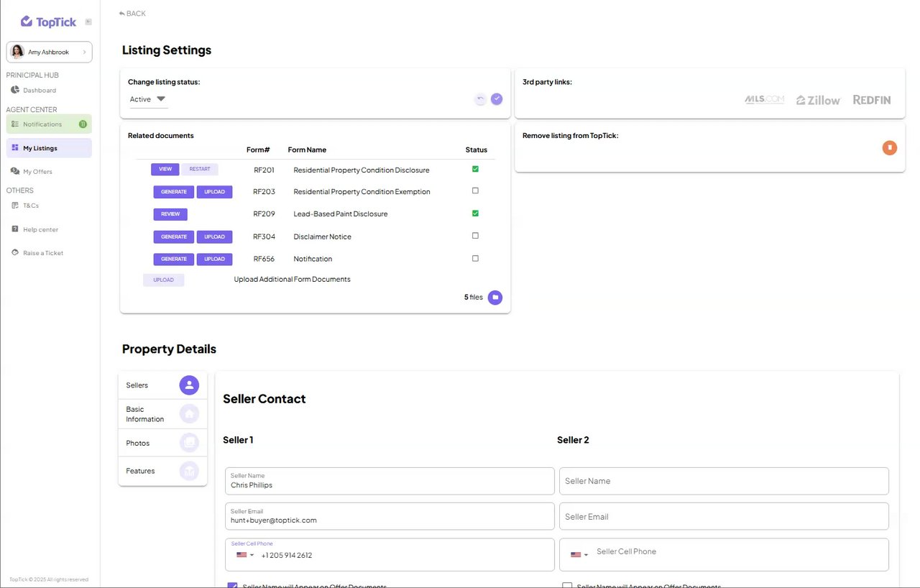920x588 pixels.
Task: Open the files folder icon button
Action: pyautogui.click(x=495, y=298)
